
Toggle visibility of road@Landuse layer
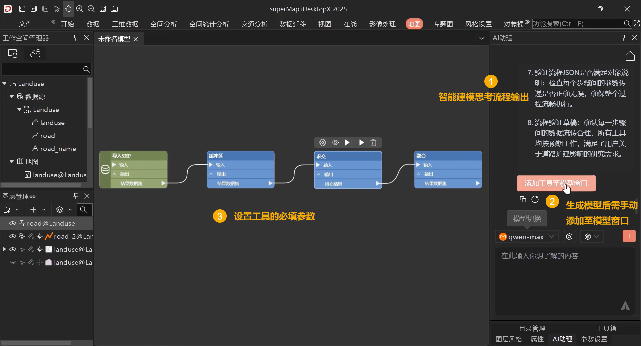pos(13,223)
